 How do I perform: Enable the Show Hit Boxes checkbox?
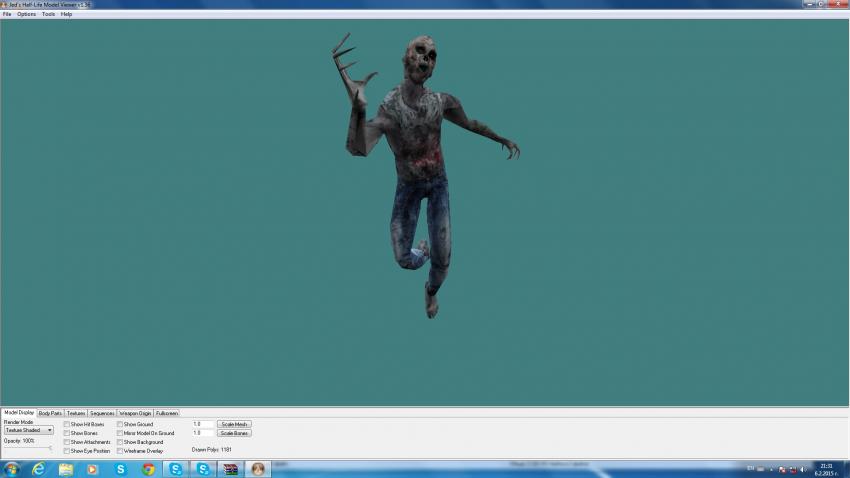(x=67, y=424)
